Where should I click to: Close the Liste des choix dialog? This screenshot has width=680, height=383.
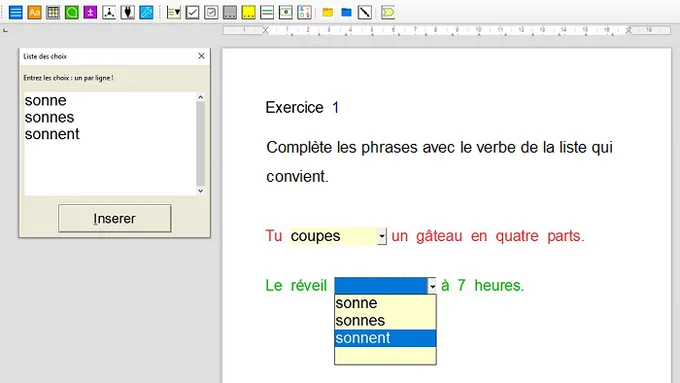201,56
